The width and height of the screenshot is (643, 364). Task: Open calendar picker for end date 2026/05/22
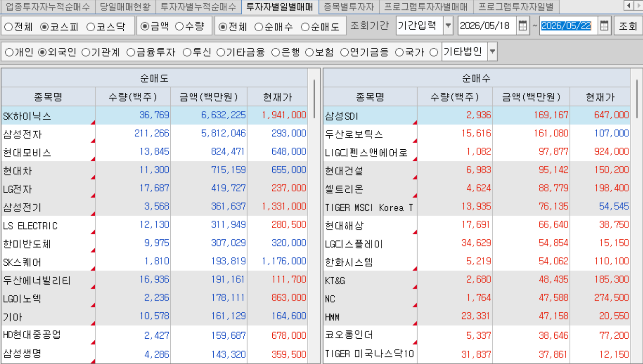[x=604, y=26]
